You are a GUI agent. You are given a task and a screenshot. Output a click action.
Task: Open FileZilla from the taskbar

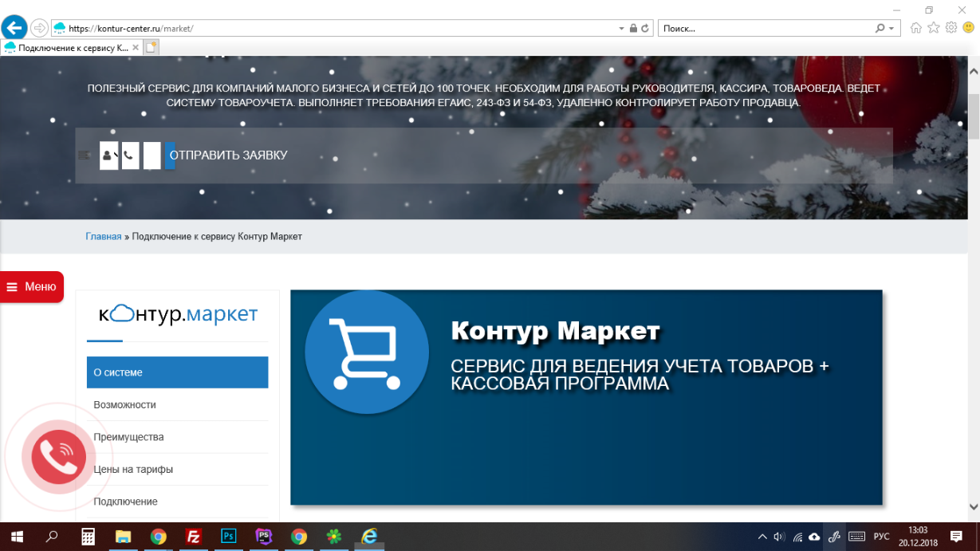pos(193,537)
